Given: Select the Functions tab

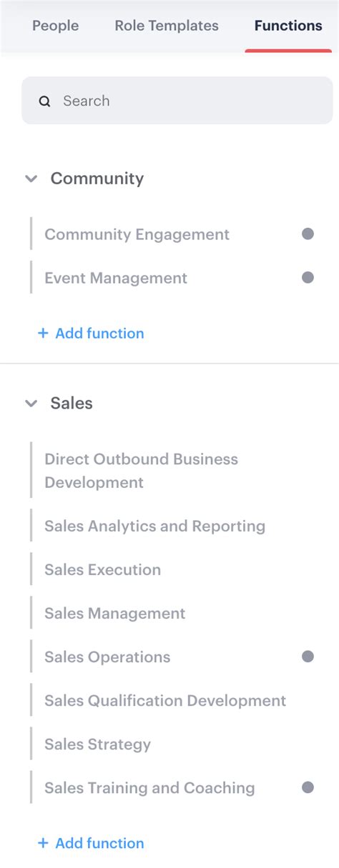Looking at the screenshot, I should (x=288, y=26).
